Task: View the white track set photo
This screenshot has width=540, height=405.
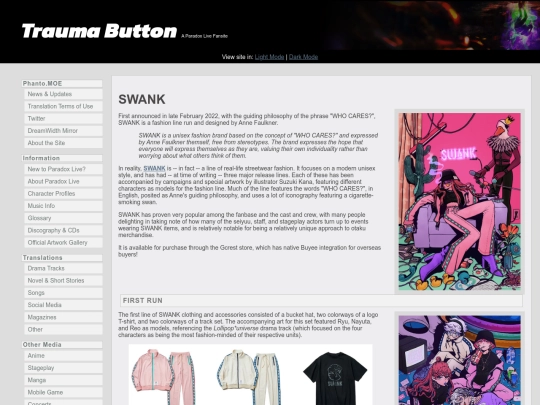Action: [x=249, y=377]
